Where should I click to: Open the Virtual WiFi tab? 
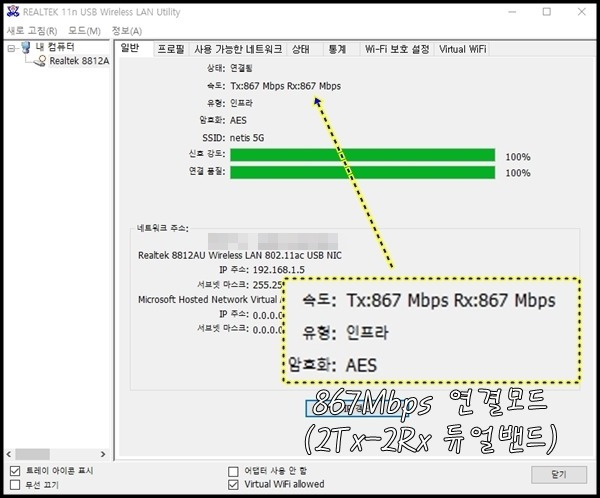(463, 49)
